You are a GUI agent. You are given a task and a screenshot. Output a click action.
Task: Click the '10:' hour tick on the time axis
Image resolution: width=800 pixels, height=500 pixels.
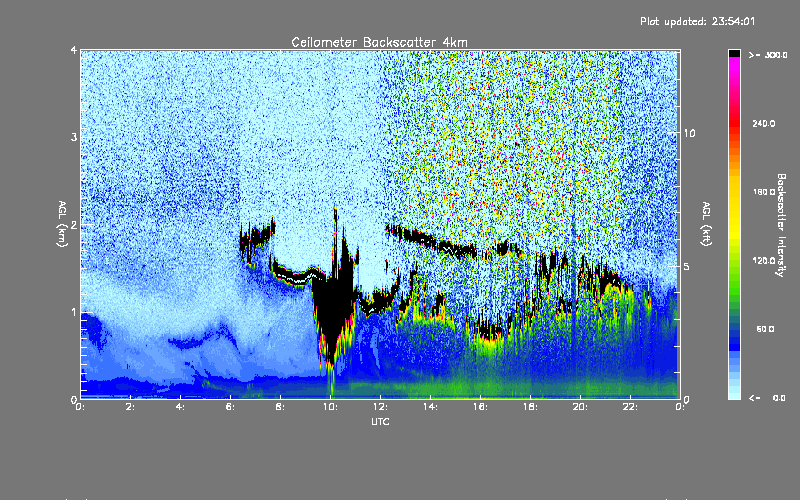click(330, 407)
